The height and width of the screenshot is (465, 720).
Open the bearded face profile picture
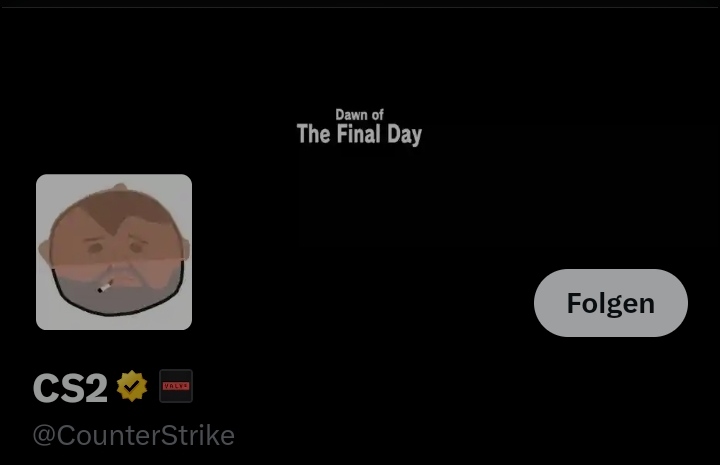[114, 252]
